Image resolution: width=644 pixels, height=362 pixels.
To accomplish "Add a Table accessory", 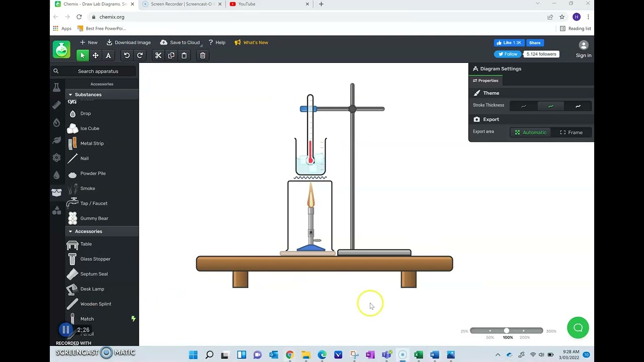I will point(86,244).
